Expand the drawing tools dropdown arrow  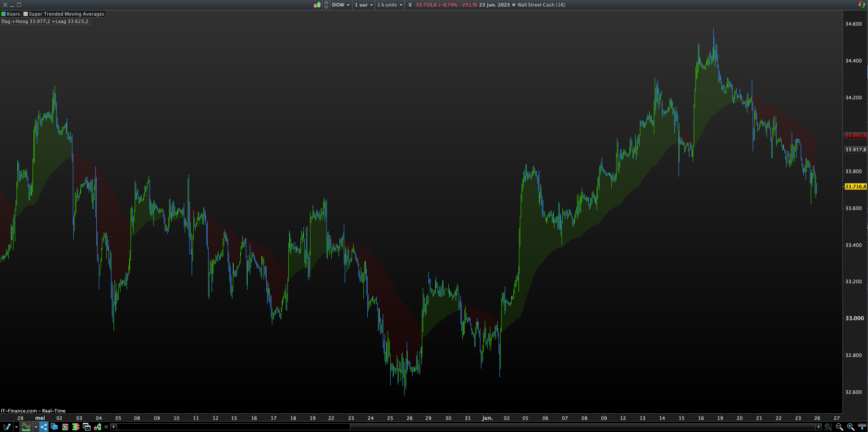pyautogui.click(x=16, y=427)
